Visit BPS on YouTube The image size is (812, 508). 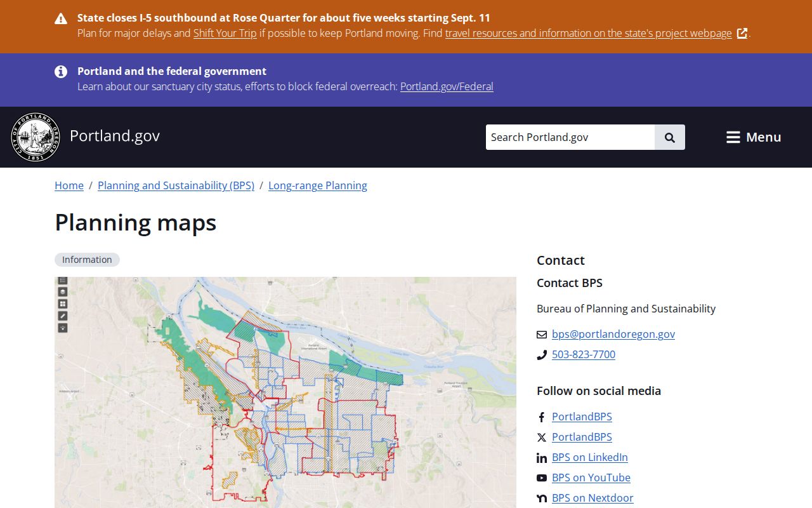click(x=591, y=478)
